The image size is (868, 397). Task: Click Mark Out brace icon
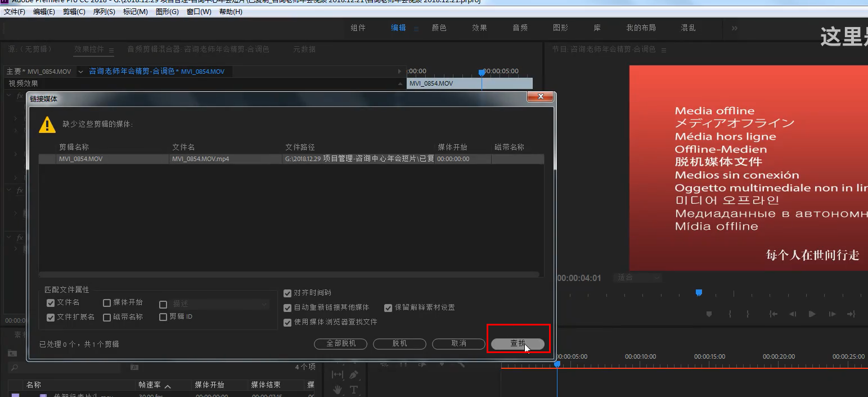[748, 314]
